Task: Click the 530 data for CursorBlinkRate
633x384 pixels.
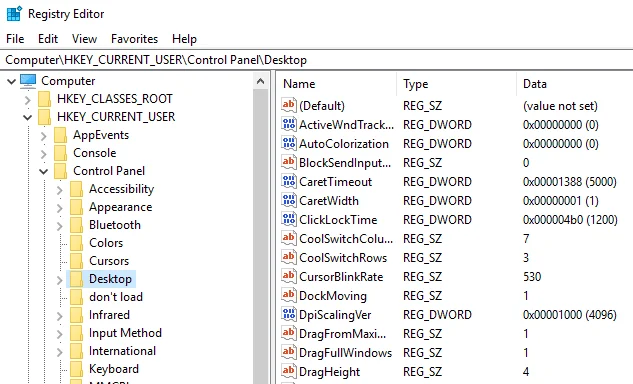Action: pyautogui.click(x=532, y=277)
